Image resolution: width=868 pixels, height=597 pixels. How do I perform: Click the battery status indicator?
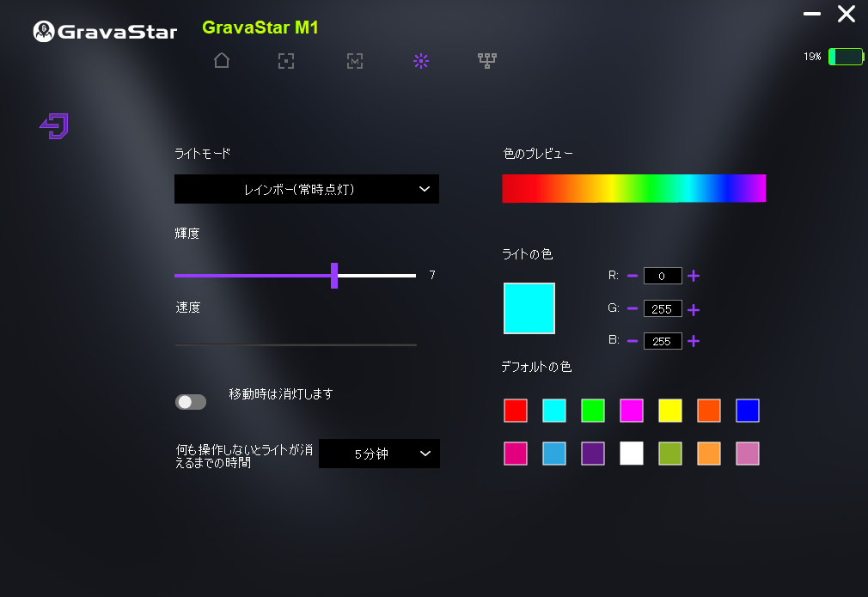point(845,57)
